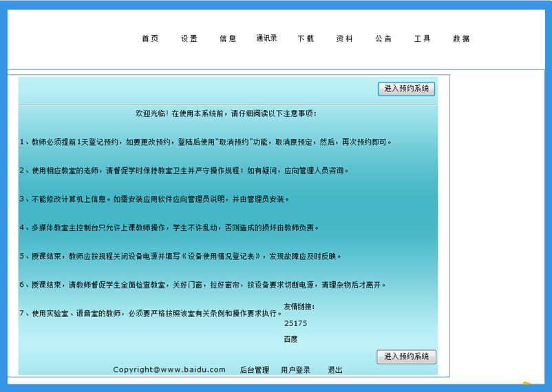Image resolution: width=552 pixels, height=392 pixels.
Task: Open the 通讯录 menu item
Action: tap(266, 38)
